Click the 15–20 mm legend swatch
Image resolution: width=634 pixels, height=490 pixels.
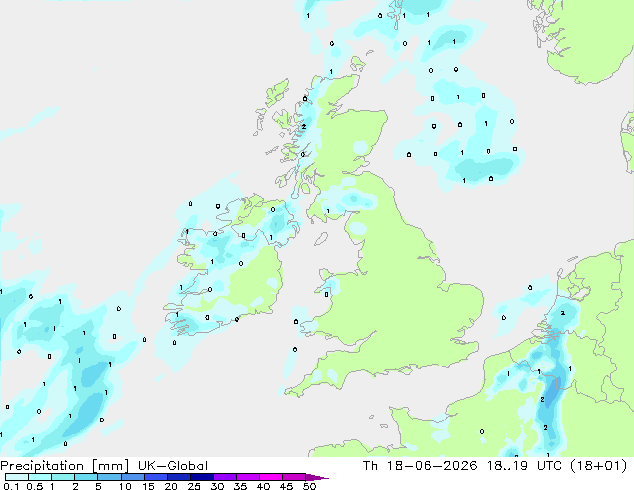155,477
